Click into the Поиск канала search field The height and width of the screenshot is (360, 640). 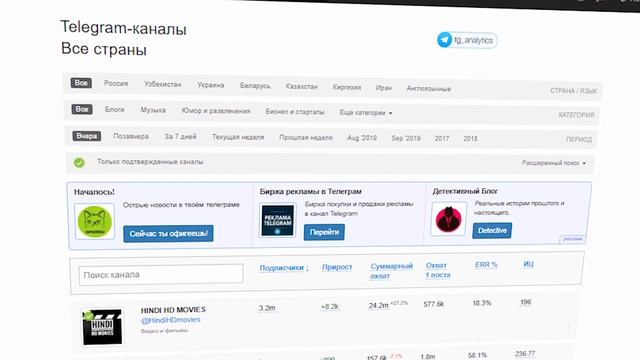[161, 274]
